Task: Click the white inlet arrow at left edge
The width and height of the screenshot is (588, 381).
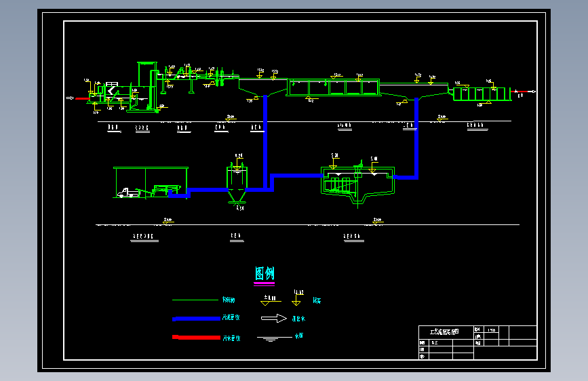Action: point(70,98)
